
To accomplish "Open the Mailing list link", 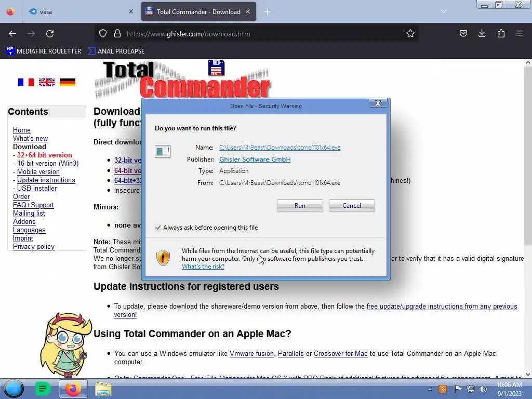I will tap(29, 213).
